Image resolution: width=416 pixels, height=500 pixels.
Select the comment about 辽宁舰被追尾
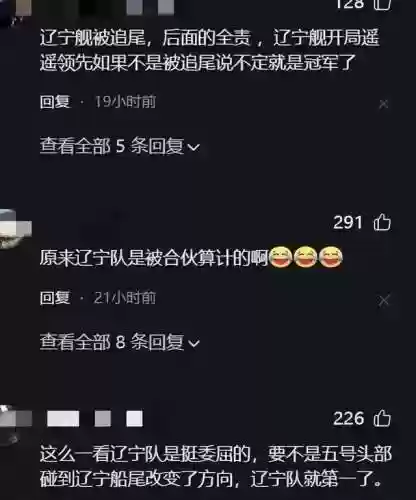pos(210,50)
